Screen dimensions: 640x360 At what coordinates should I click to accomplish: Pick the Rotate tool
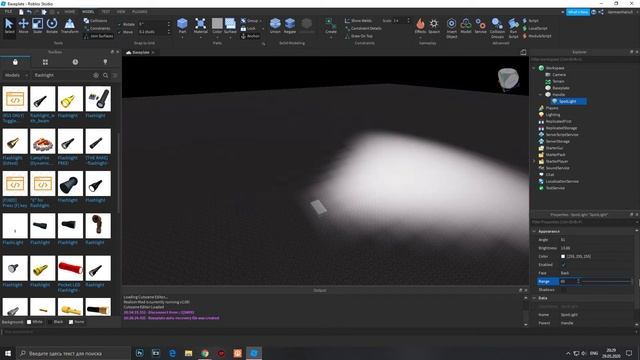52,26
